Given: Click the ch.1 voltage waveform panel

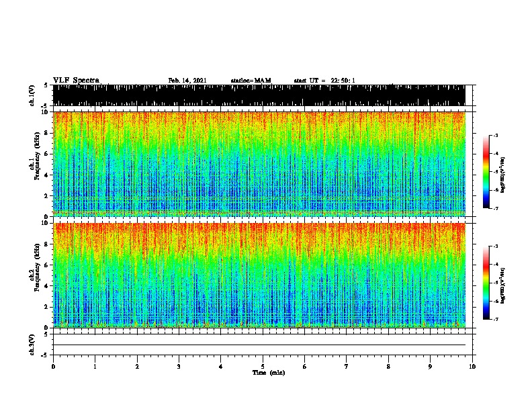Looking at the screenshot, I should (259, 95).
